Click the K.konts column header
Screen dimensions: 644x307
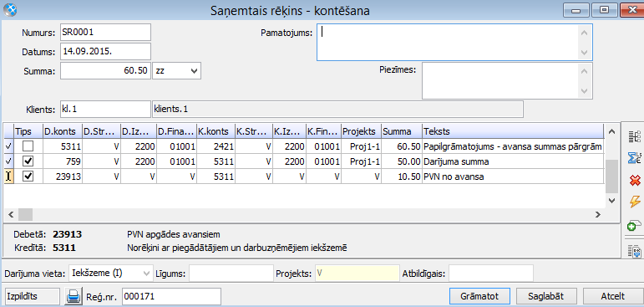tap(216, 131)
